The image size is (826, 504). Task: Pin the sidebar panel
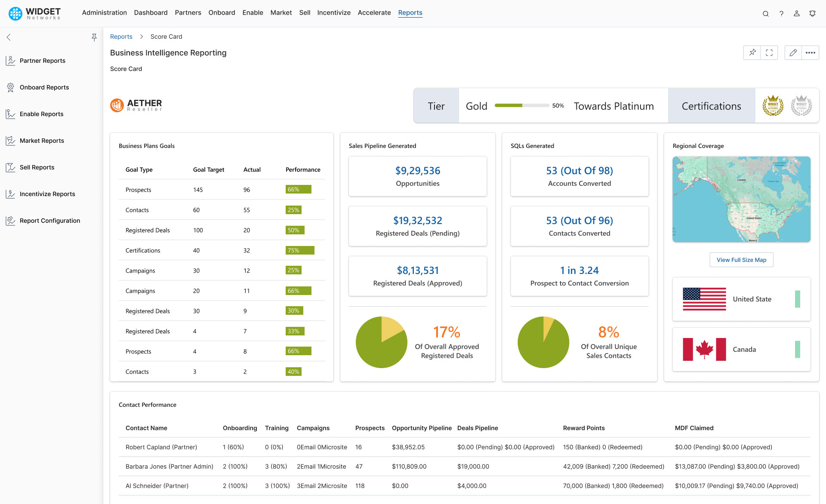(94, 37)
